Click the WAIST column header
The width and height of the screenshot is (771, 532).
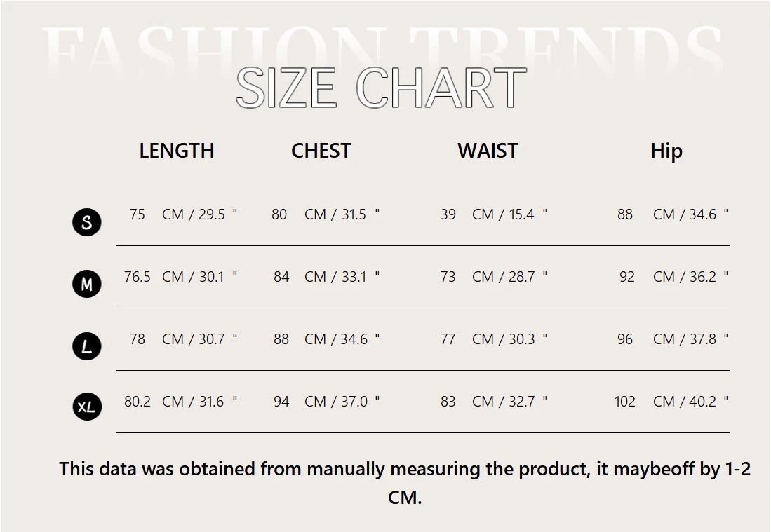pos(488,151)
